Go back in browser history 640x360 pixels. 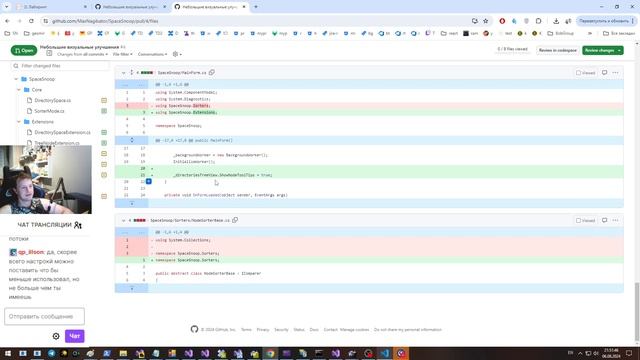[7, 21]
